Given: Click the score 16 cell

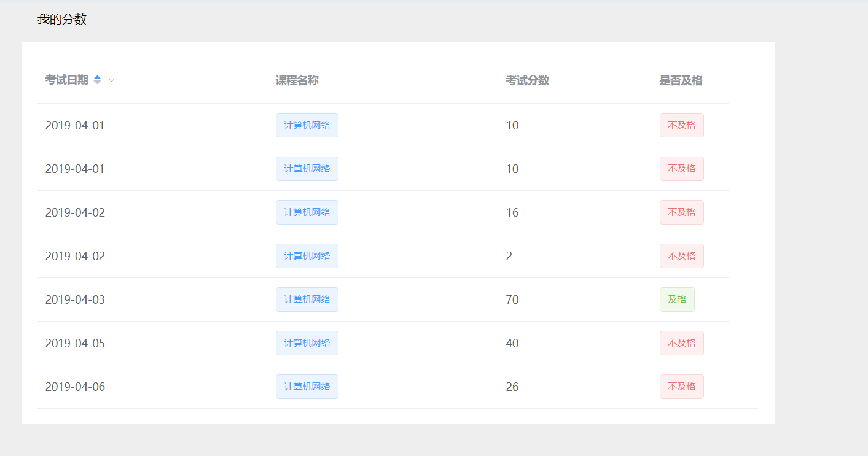Looking at the screenshot, I should [x=512, y=212].
